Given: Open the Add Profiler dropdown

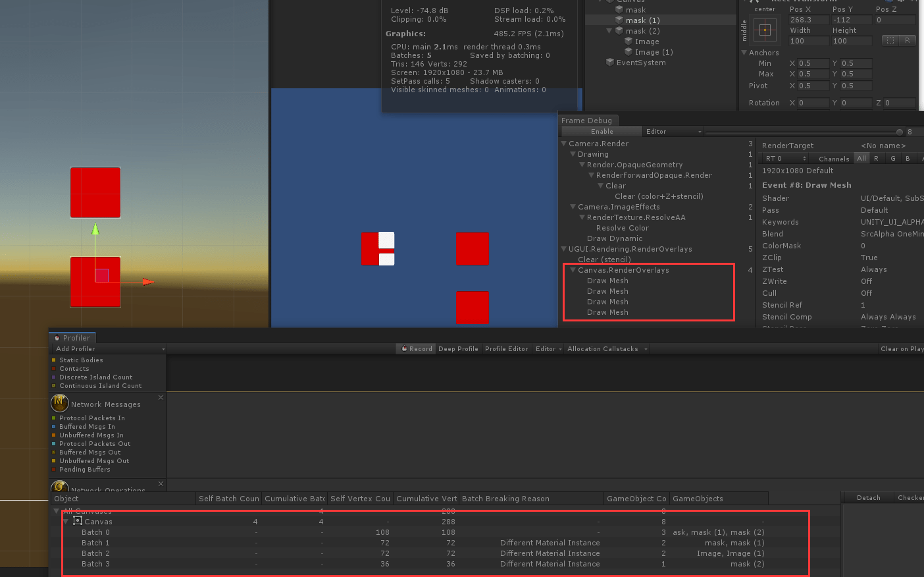Looking at the screenshot, I should click(110, 349).
